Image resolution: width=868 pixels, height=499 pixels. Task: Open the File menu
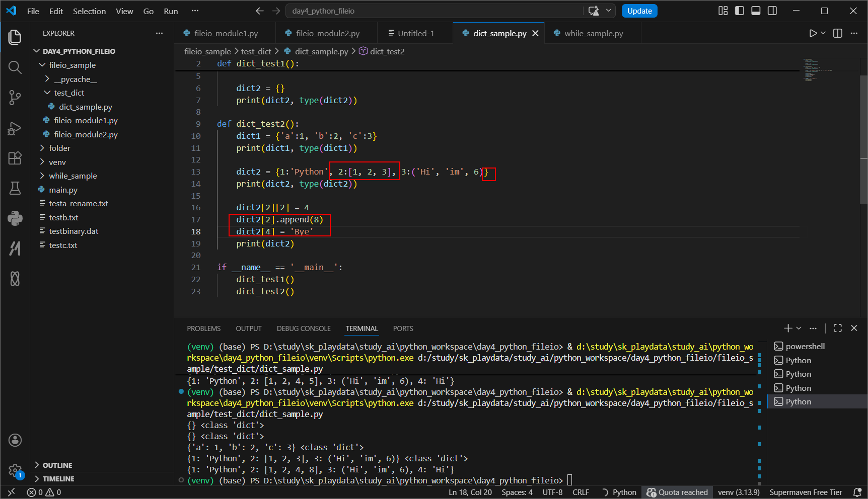coord(33,11)
